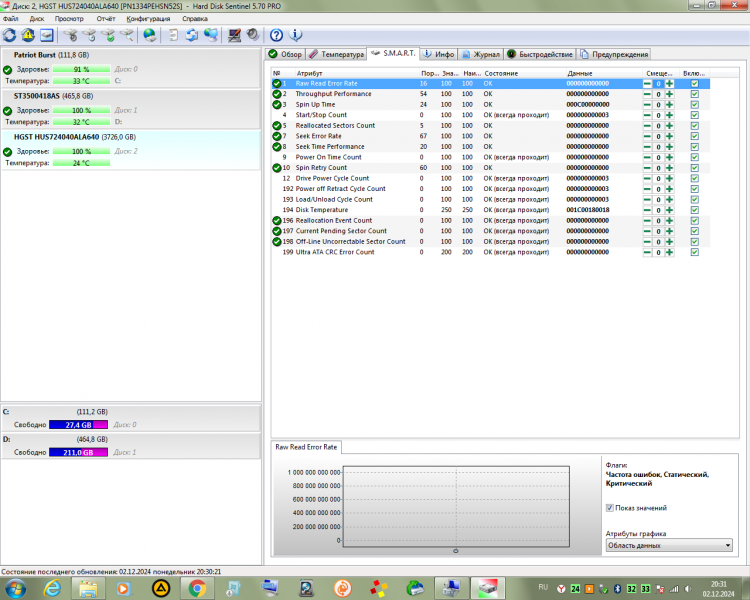
Task: Click the send report envelope arrows icon
Action: [x=192, y=35]
